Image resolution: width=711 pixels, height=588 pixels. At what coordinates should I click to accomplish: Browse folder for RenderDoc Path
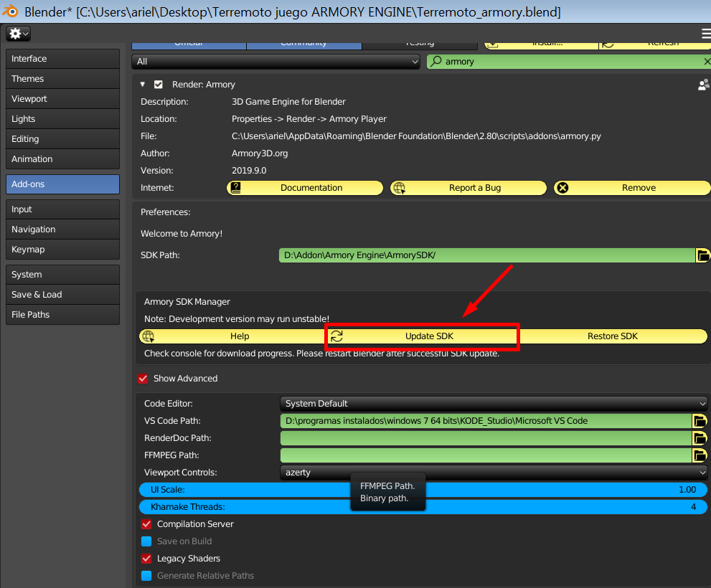pos(700,438)
